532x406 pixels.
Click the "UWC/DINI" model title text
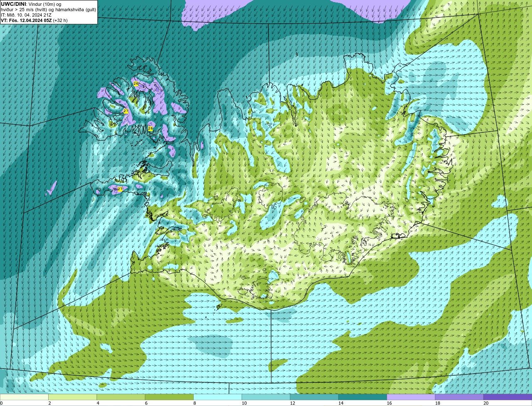click(14, 4)
